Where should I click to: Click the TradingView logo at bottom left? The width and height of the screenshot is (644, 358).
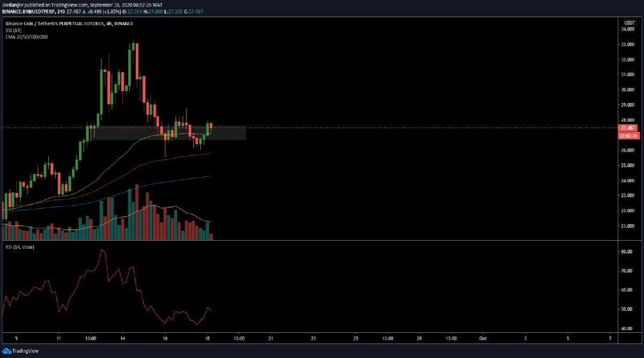20,351
